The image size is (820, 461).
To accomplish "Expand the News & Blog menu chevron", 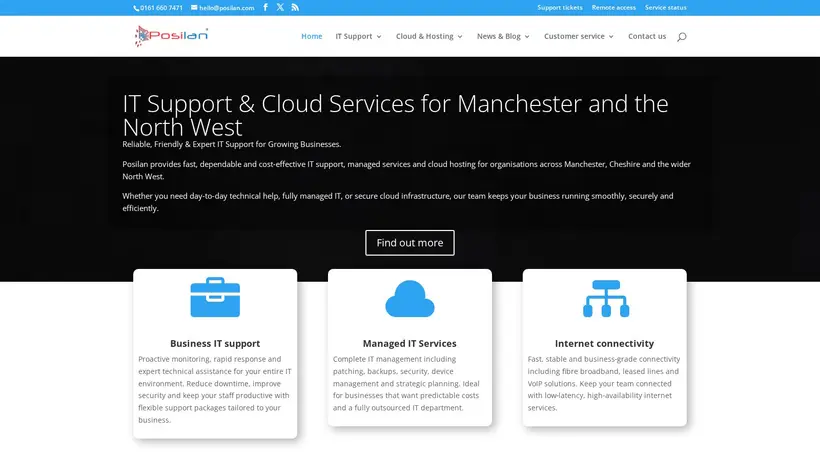I will pyautogui.click(x=527, y=37).
